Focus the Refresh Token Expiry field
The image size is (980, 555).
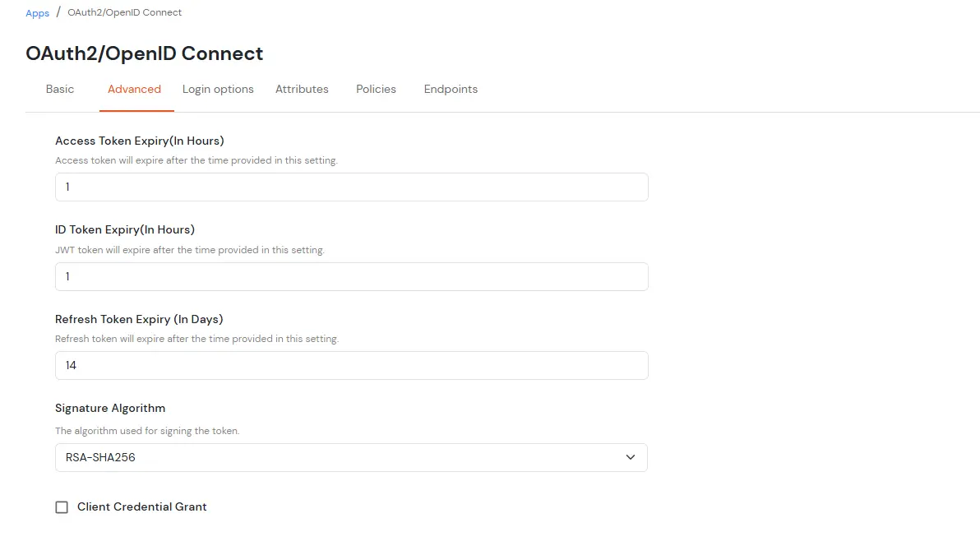(351, 365)
